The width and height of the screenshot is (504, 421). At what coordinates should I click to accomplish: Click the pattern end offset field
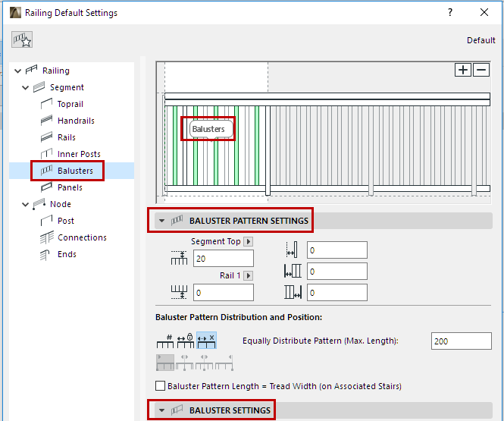[x=337, y=293]
